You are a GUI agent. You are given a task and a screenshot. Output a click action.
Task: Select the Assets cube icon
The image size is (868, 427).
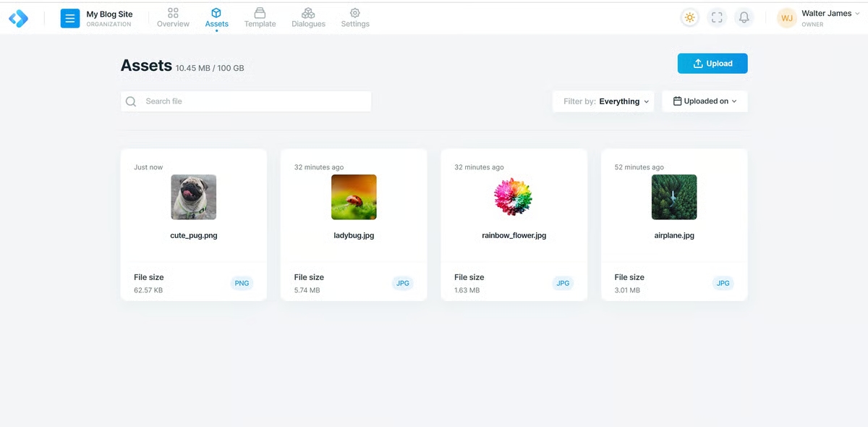tap(216, 12)
